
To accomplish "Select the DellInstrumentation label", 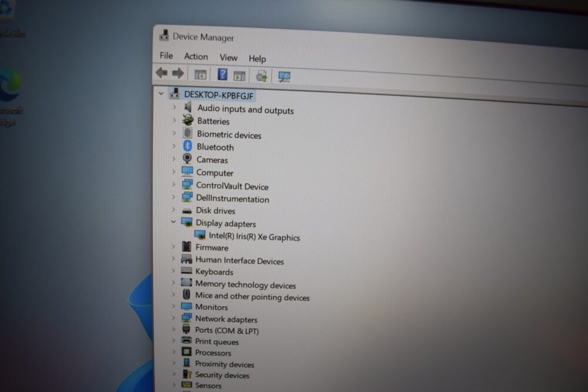I will 232,199.
